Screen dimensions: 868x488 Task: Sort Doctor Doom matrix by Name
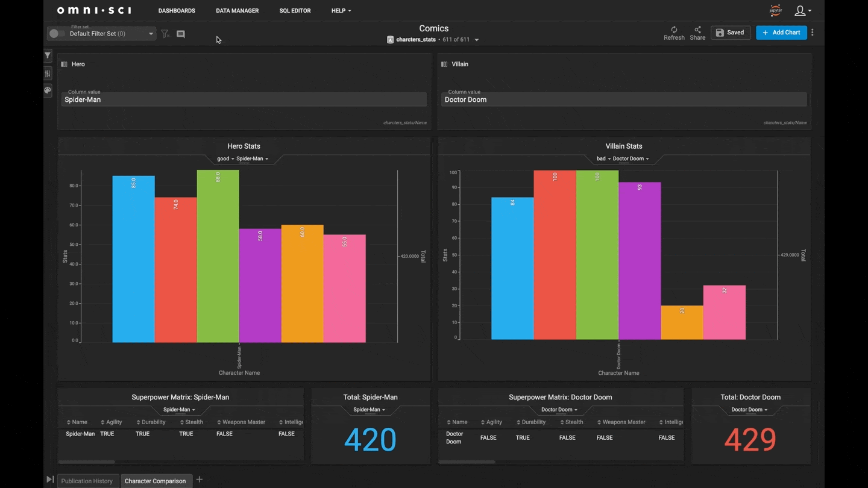[457, 422]
